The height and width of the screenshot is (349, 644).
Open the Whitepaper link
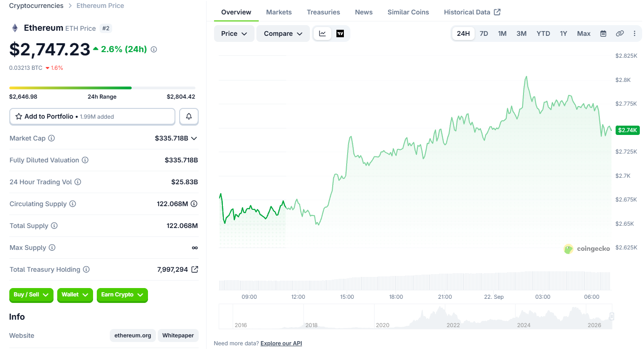(178, 336)
